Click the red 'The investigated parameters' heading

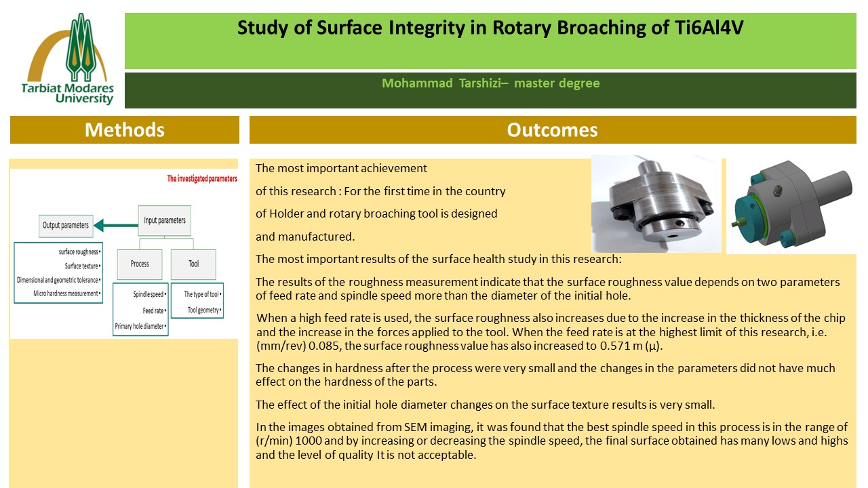(x=202, y=179)
